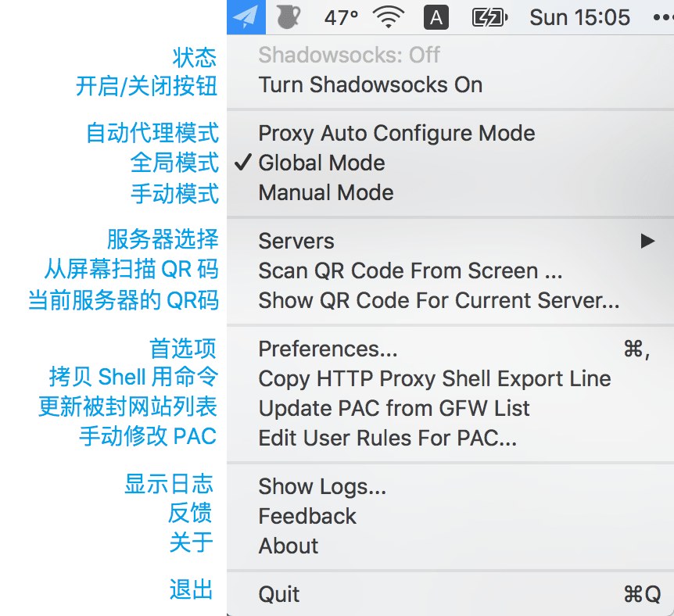Enable Proxy Auto Configure Mode
The height and width of the screenshot is (616, 674).
450,133
